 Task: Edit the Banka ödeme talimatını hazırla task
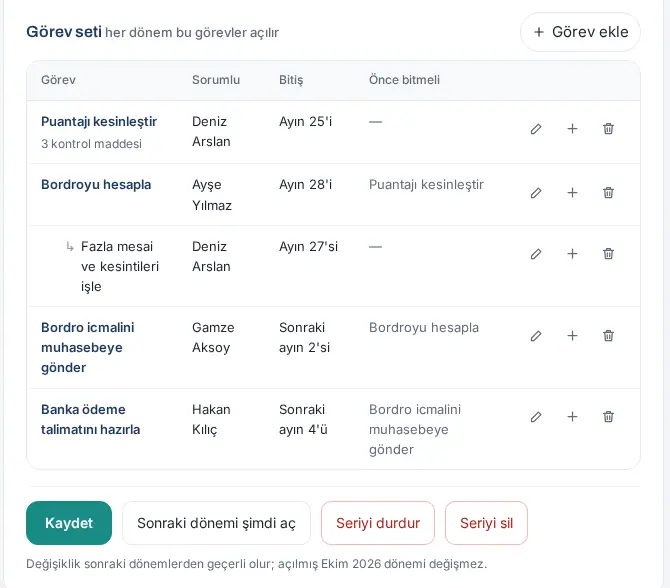(536, 417)
